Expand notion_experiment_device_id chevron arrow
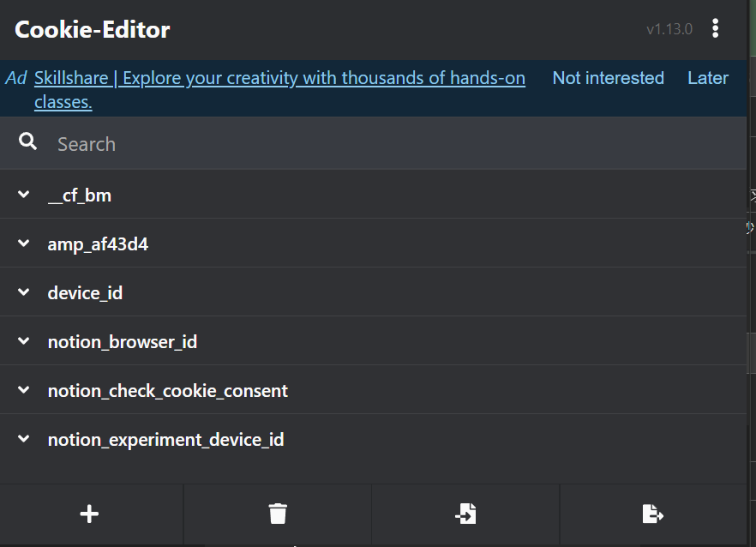The width and height of the screenshot is (756, 547). click(23, 439)
